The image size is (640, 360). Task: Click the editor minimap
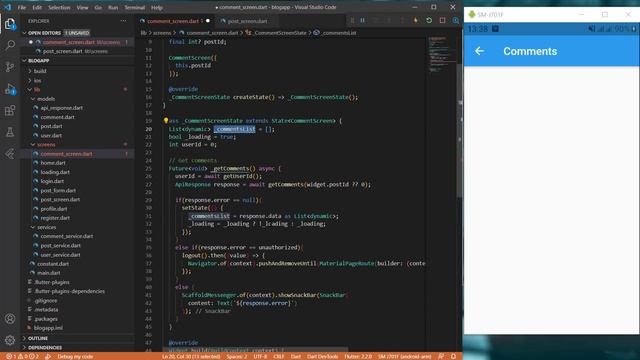pos(442,55)
